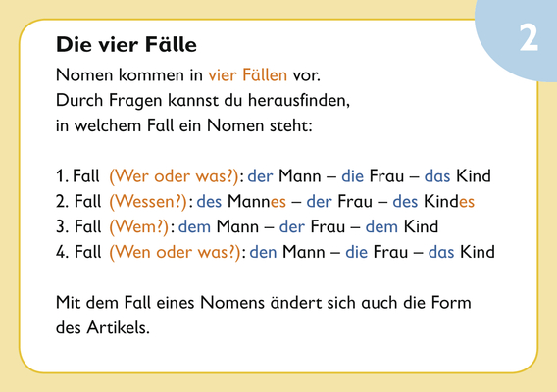Viewport: 557px width, 392px height.
Task: Click the orange question '(Wen oder was?)'
Action: (175, 252)
